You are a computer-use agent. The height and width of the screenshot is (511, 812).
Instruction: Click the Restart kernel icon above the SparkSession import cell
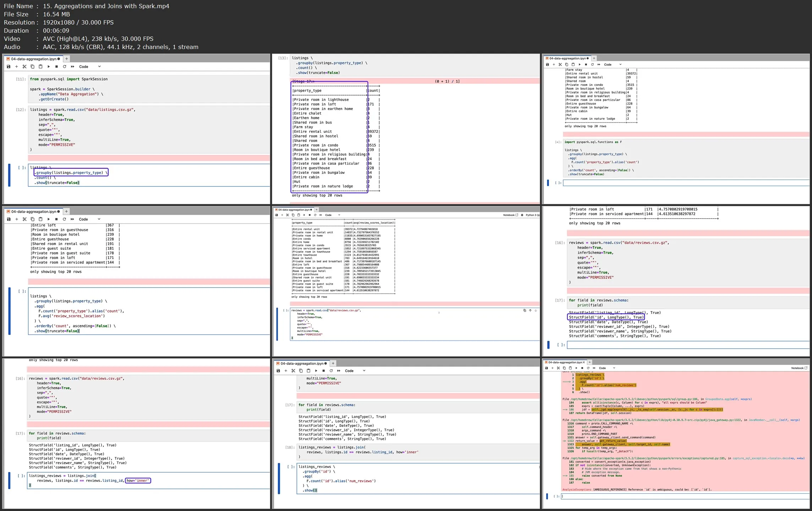point(64,67)
